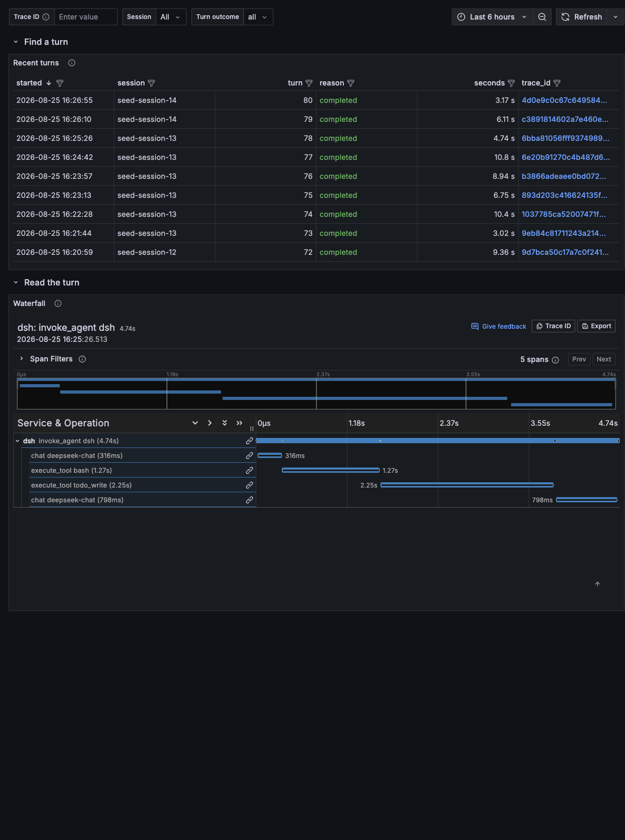
Task: Open the Trace ID info tooltip icon
Action: point(46,17)
